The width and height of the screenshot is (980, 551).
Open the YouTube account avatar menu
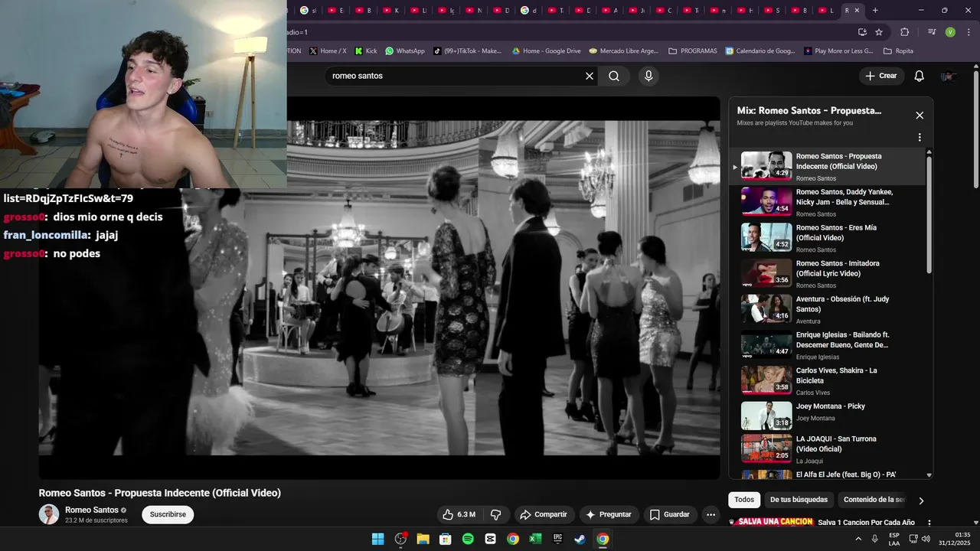(948, 76)
